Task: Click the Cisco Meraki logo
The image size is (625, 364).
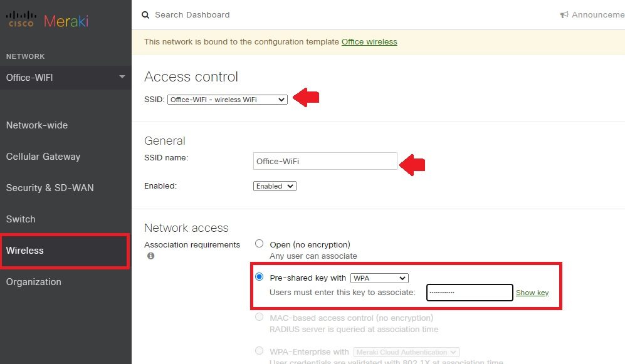Action: [48, 21]
